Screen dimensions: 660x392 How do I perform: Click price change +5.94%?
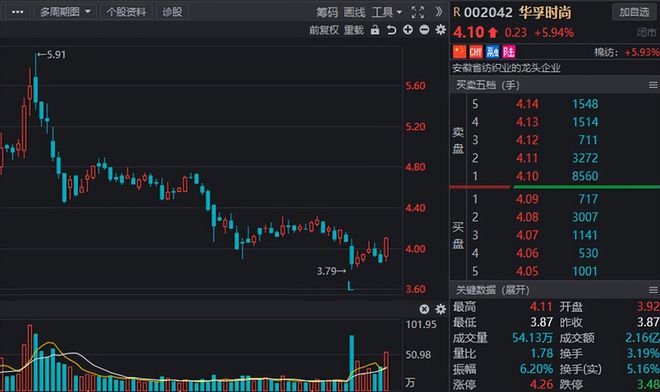554,33
